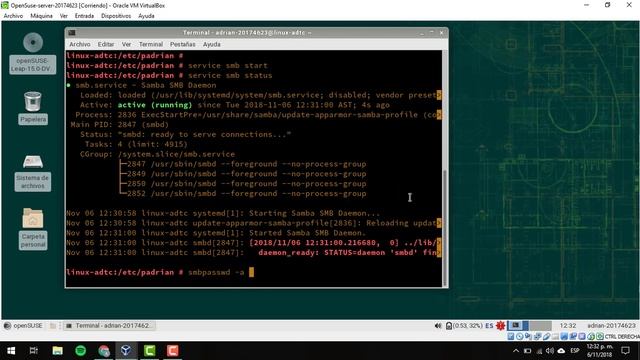Click the Windows battery tray icon
The height and width of the screenshot is (360, 640).
tap(527, 351)
